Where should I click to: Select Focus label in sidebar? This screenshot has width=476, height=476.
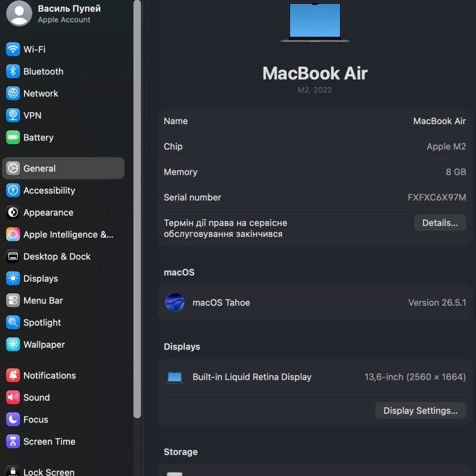[x=36, y=420]
